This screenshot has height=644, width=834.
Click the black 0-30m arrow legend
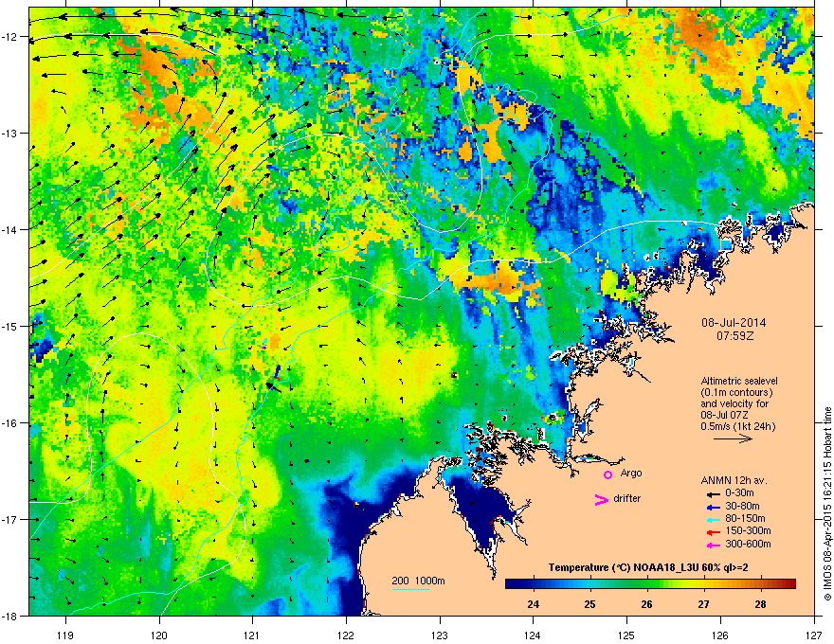[713, 494]
